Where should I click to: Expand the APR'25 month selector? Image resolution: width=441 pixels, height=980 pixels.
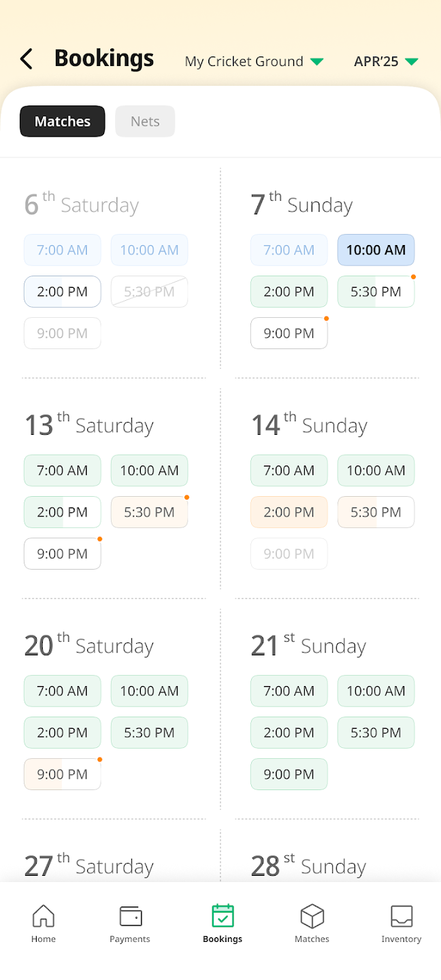pyautogui.click(x=386, y=61)
